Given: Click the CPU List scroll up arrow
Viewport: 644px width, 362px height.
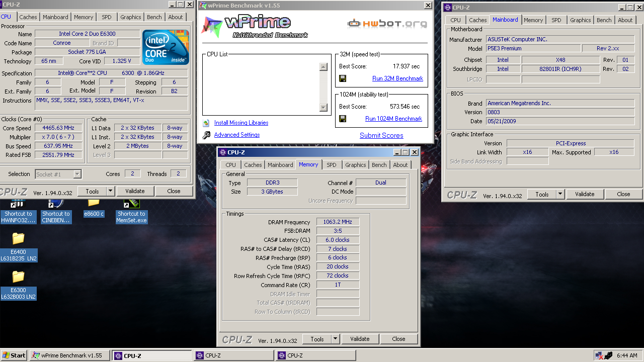Looking at the screenshot, I should pos(324,67).
